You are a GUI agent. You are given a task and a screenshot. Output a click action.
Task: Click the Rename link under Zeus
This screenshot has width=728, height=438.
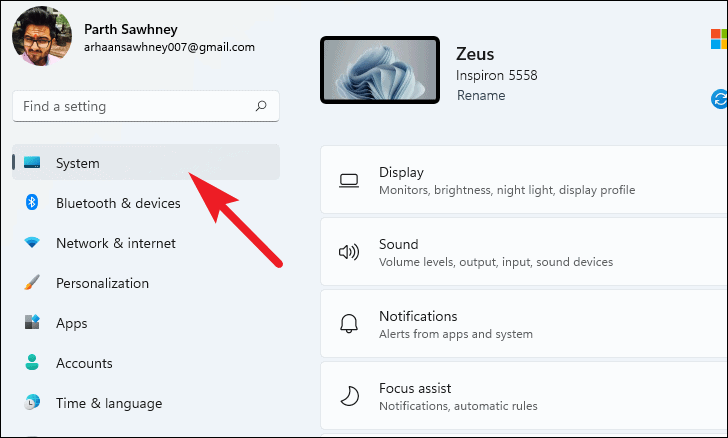(481, 95)
